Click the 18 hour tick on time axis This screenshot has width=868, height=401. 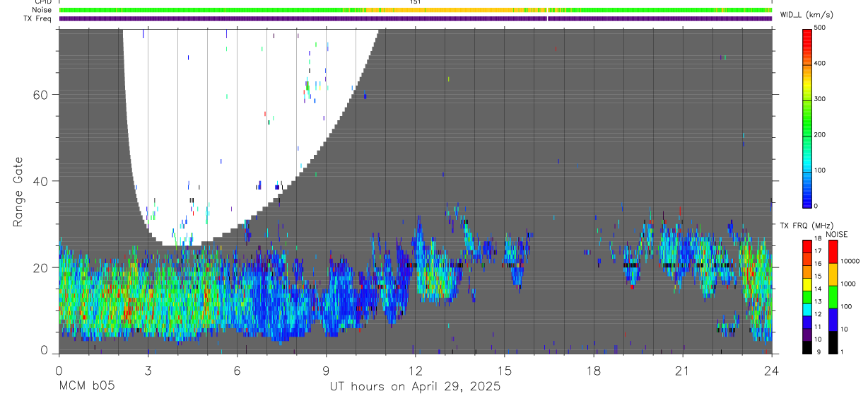(x=594, y=371)
